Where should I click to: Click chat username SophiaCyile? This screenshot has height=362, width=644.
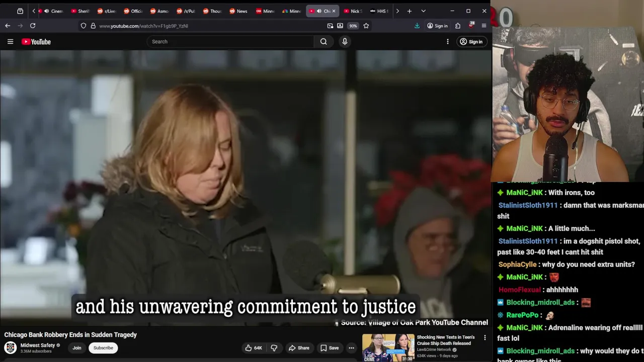click(x=517, y=264)
